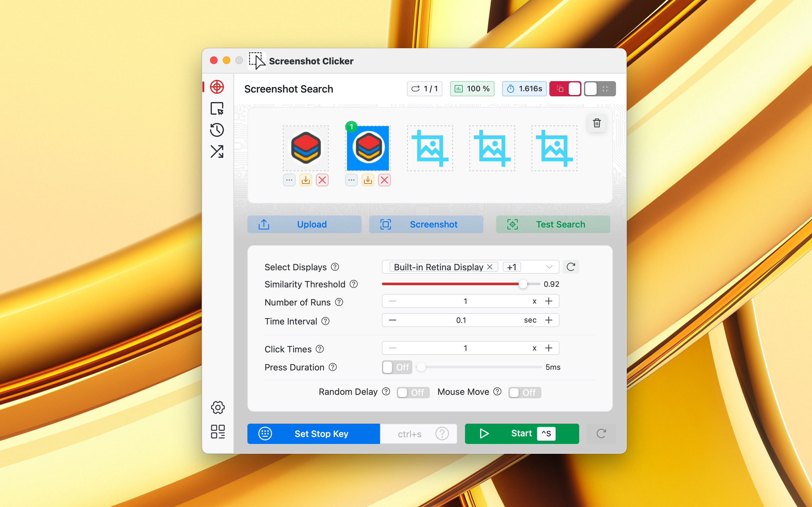Click the stopwatch 1.616s timing badge
This screenshot has height=507, width=812.
click(x=524, y=88)
